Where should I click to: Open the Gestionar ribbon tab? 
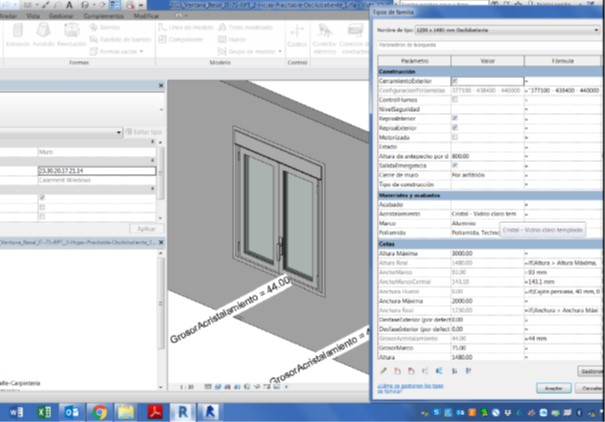61,16
